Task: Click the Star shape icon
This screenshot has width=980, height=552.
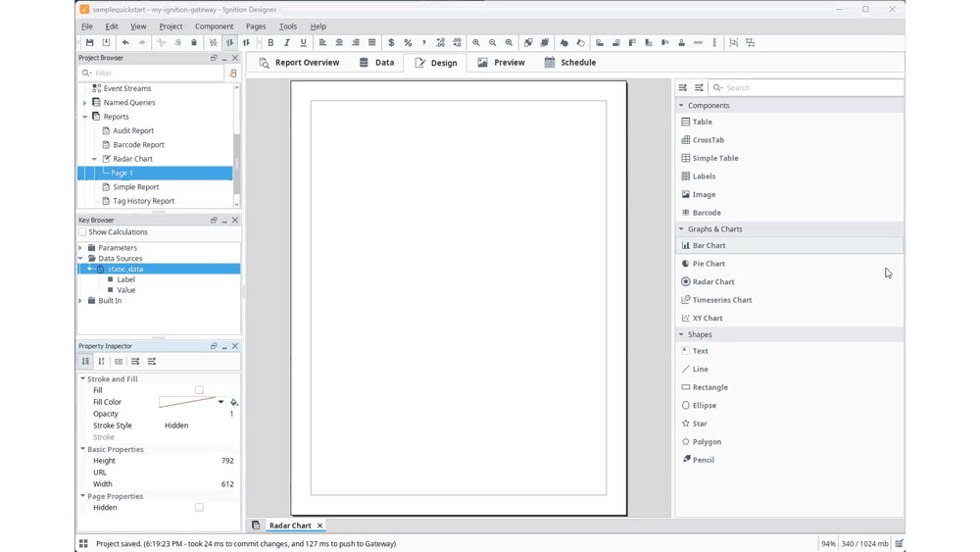Action: click(x=686, y=424)
